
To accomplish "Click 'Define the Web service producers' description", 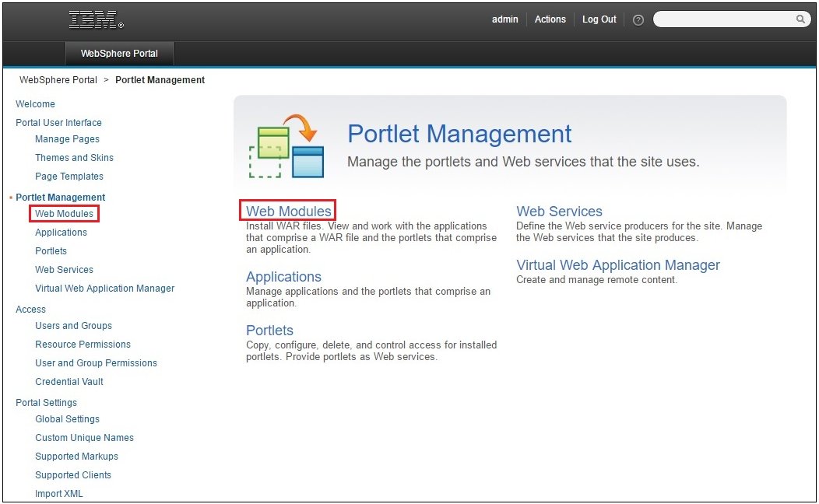I will pyautogui.click(x=639, y=232).
